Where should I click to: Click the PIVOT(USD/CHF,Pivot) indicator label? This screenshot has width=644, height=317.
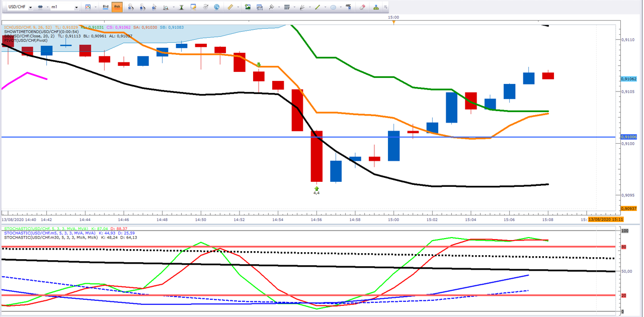pyautogui.click(x=26, y=41)
